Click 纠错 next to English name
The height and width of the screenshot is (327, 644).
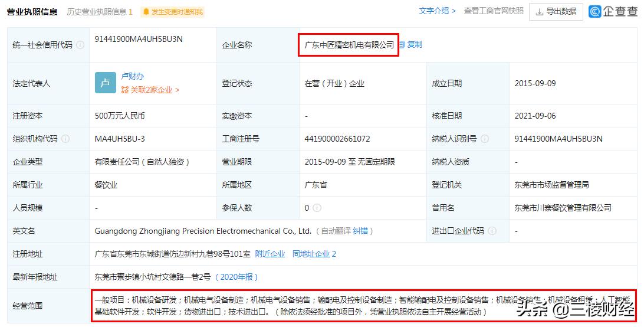pos(360,231)
